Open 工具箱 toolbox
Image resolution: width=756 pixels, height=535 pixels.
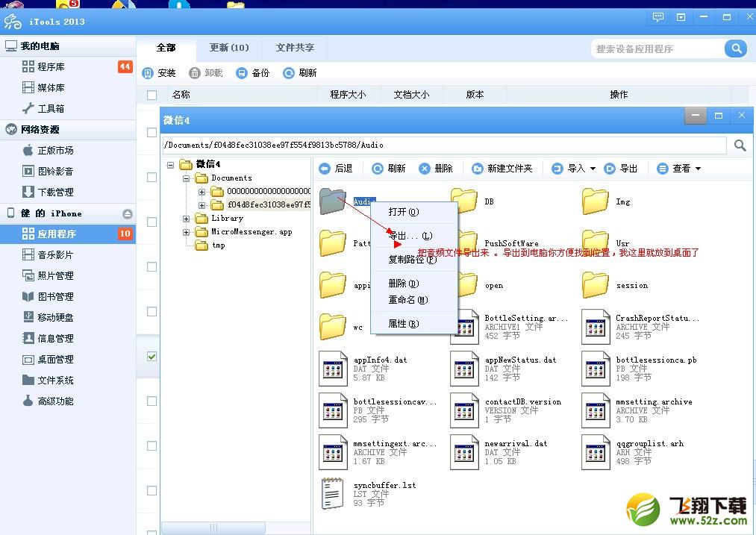[x=67, y=108]
